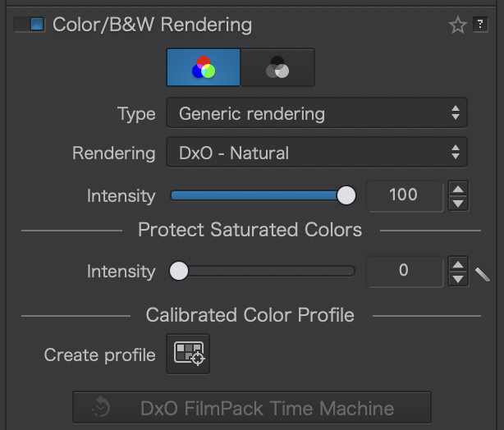Open the question mark help icon

[480, 25]
